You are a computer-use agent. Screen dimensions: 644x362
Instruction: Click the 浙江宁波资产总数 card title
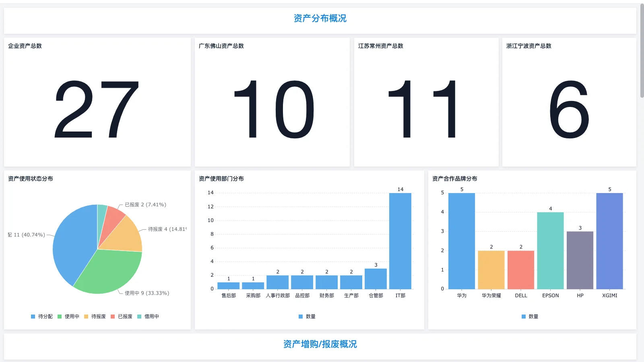(529, 46)
